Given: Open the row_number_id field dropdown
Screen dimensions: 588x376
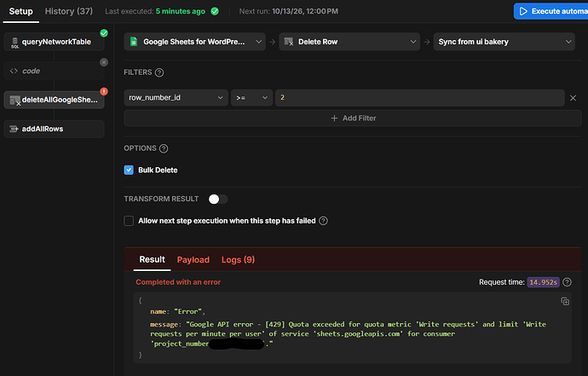Looking at the screenshot, I should tap(176, 97).
